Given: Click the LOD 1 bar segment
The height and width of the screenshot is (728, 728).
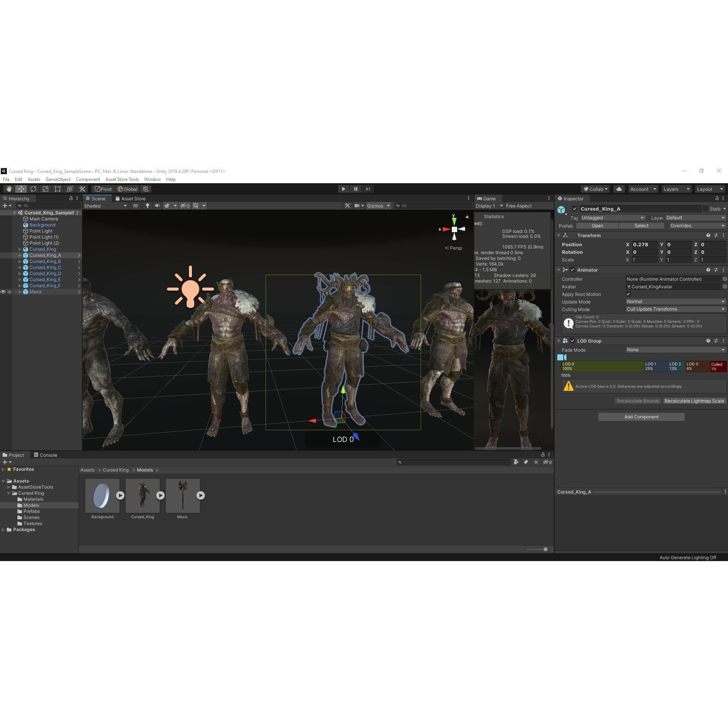Looking at the screenshot, I should click(656, 366).
